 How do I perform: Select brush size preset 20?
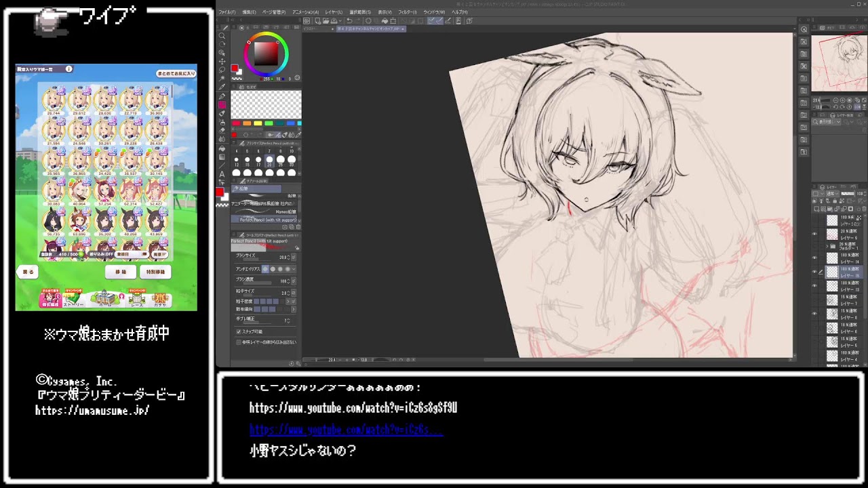269,161
